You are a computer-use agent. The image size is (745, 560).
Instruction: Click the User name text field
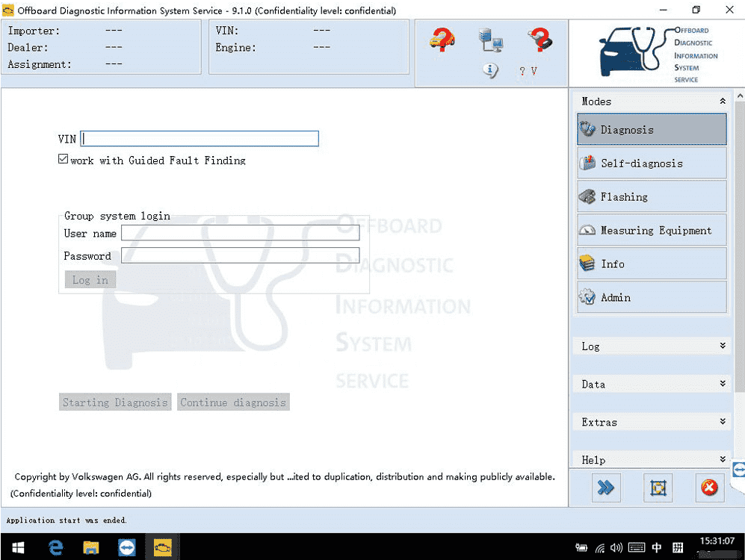pos(241,233)
